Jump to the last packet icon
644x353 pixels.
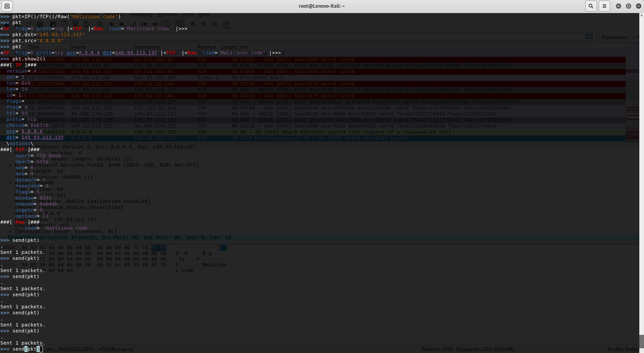tap(155, 24)
